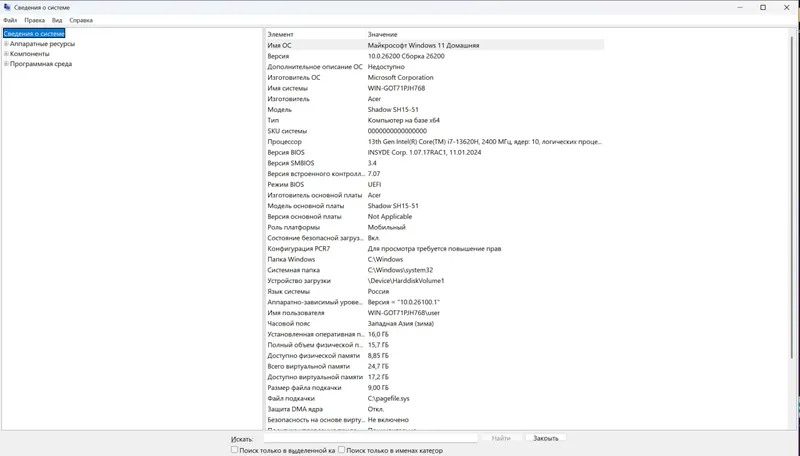Select the Системная папка row
The image size is (800, 456).
(435, 270)
